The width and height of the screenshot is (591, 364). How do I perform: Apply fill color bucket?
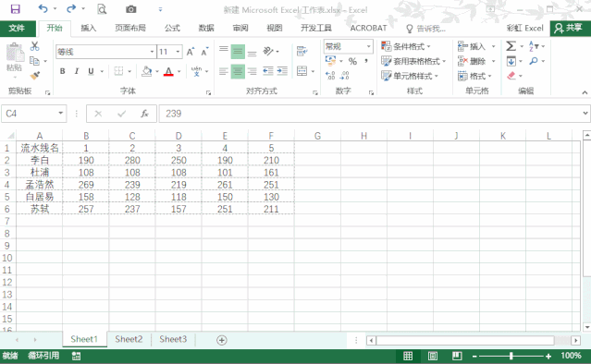[147, 71]
